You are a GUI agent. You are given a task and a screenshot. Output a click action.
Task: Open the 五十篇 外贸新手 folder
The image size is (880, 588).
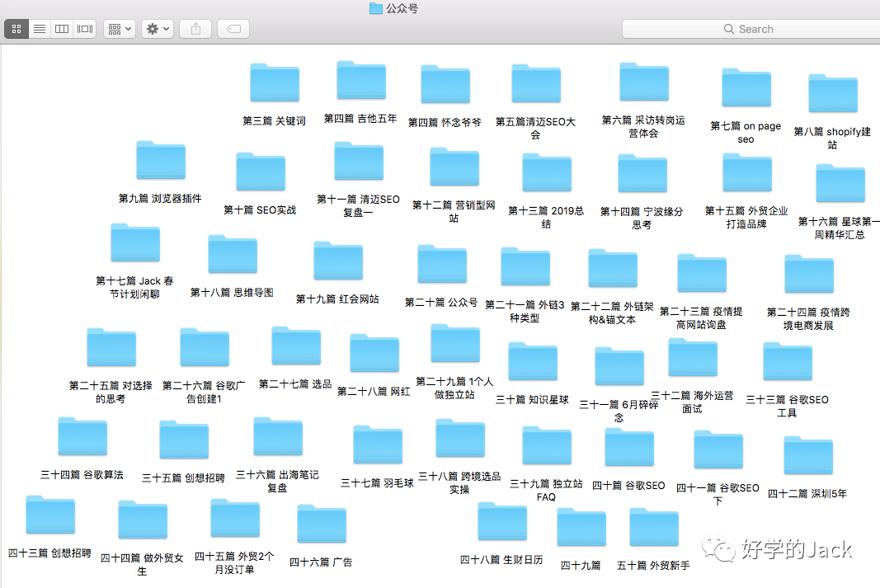pyautogui.click(x=653, y=526)
